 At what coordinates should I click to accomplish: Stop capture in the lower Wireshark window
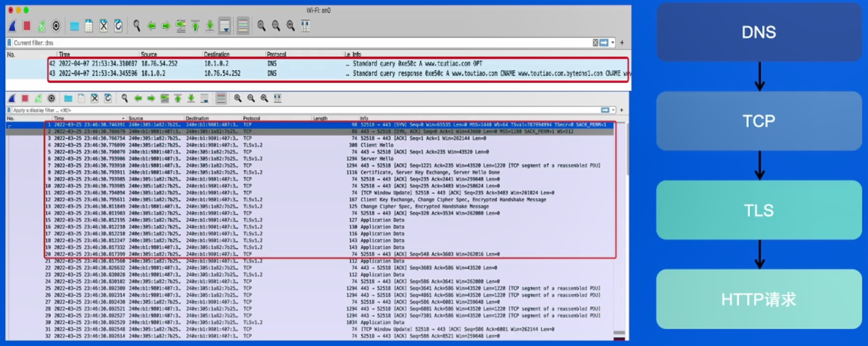tap(25, 98)
